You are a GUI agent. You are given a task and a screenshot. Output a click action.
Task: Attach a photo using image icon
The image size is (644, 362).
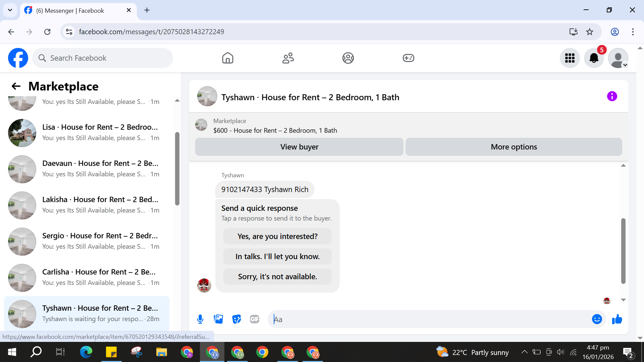pyautogui.click(x=218, y=319)
